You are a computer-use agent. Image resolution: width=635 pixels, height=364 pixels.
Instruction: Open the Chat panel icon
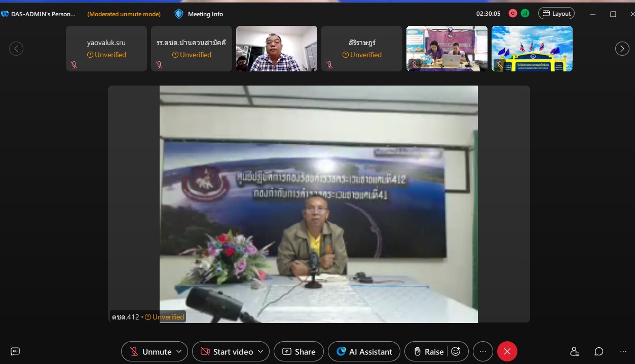(599, 351)
